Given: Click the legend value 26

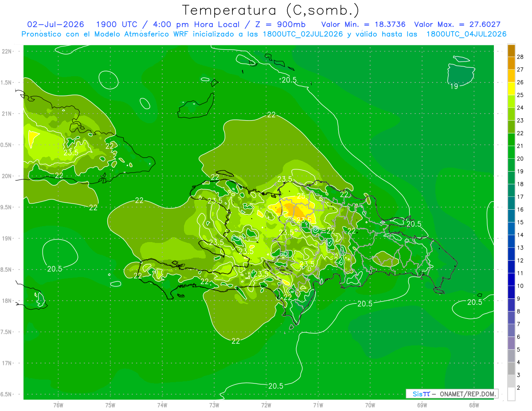Looking at the screenshot, I should [520, 82].
